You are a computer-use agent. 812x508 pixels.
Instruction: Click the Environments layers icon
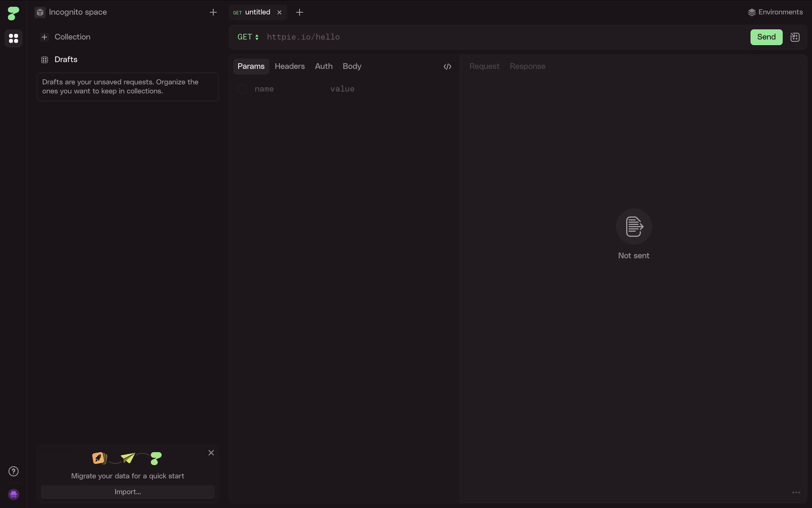pos(752,12)
